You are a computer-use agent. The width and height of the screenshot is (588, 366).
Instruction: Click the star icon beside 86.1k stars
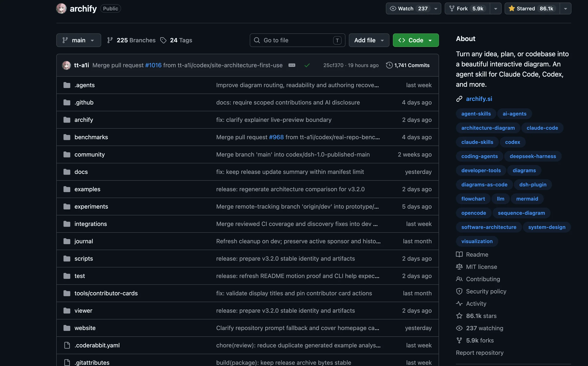pyautogui.click(x=459, y=316)
